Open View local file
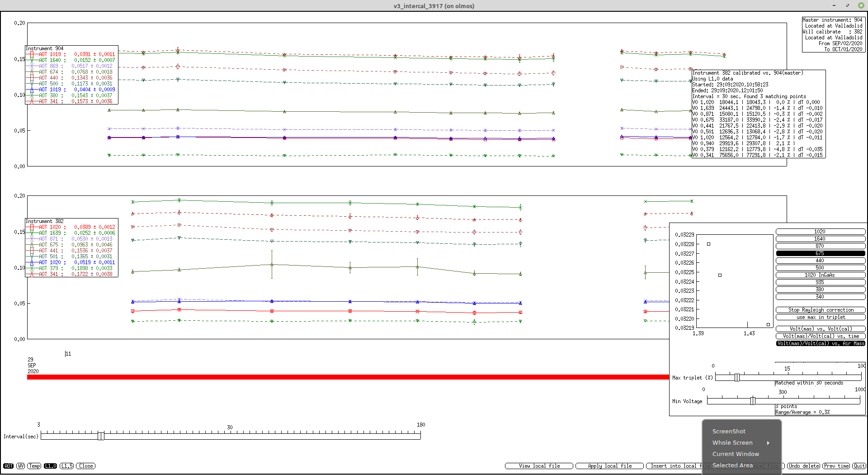Screen dimensions: 868x475 point(539,466)
